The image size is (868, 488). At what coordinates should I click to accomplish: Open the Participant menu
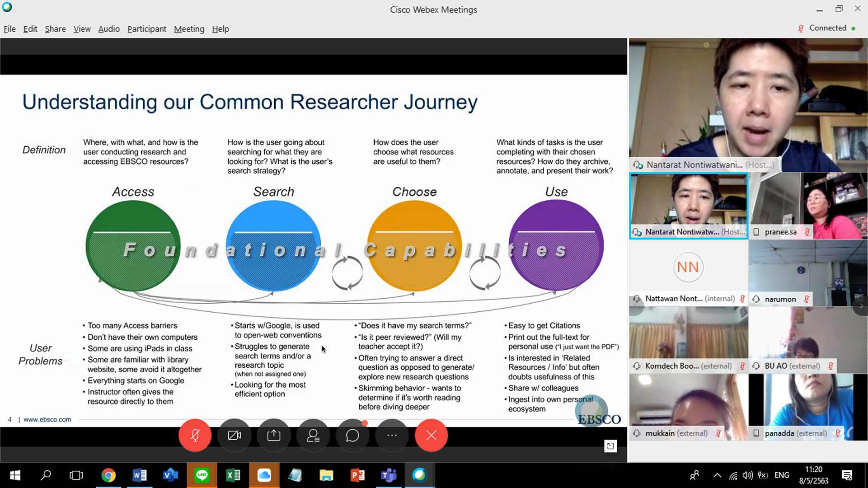(146, 29)
